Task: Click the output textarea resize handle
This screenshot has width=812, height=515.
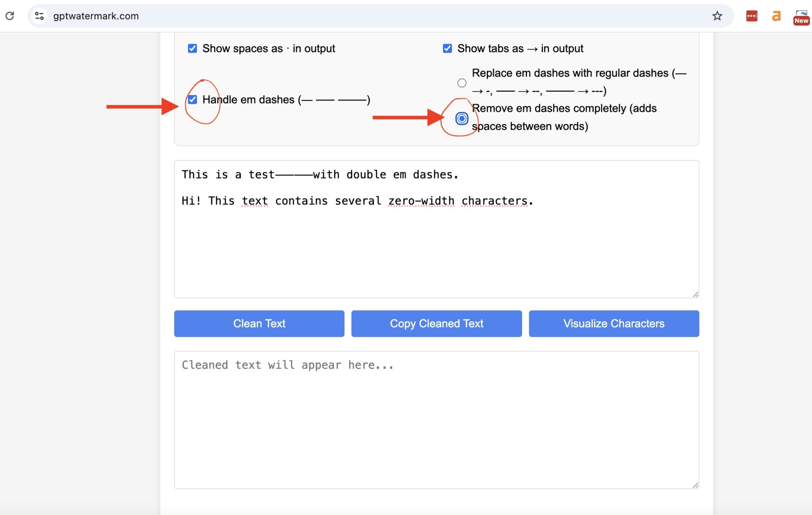Action: [x=695, y=486]
